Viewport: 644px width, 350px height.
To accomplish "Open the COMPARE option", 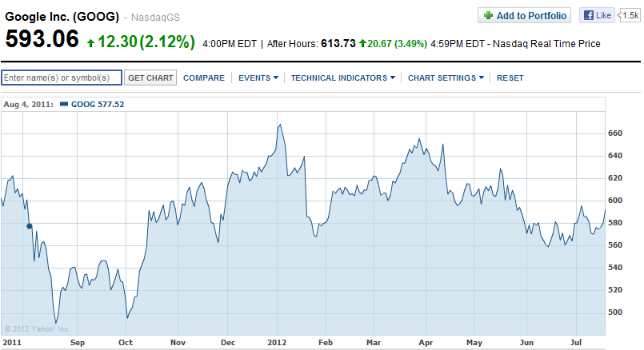I will 204,78.
